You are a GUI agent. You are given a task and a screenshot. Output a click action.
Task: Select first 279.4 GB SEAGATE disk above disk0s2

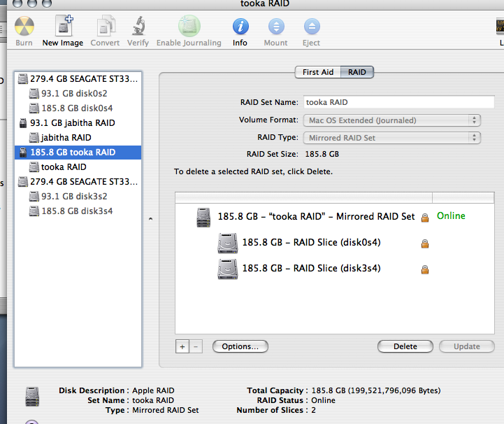pos(78,79)
